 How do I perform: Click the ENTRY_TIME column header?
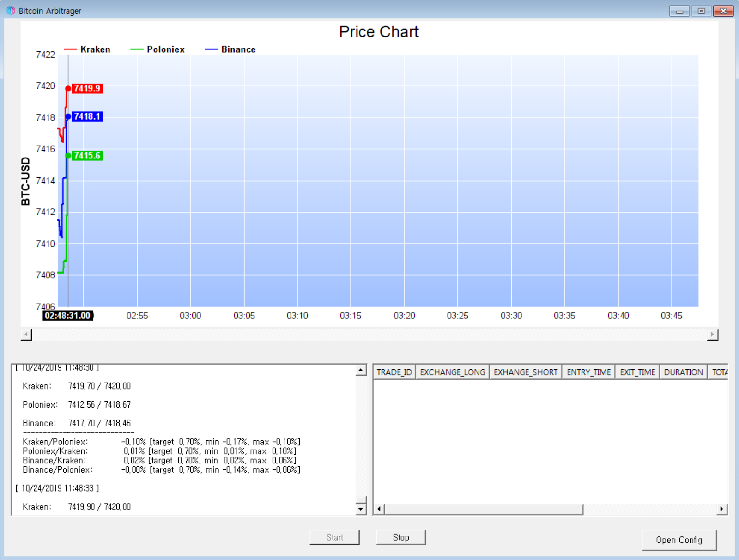coord(588,372)
